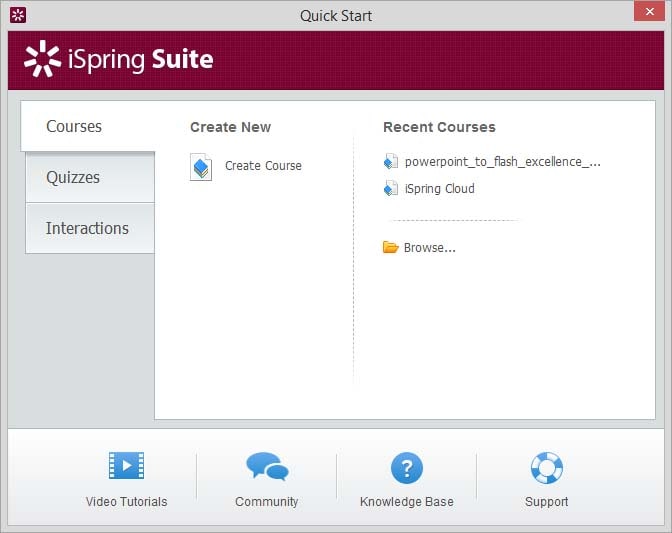Open recent course powerpoint_to_flash_excellence
The image size is (672, 533).
(502, 161)
